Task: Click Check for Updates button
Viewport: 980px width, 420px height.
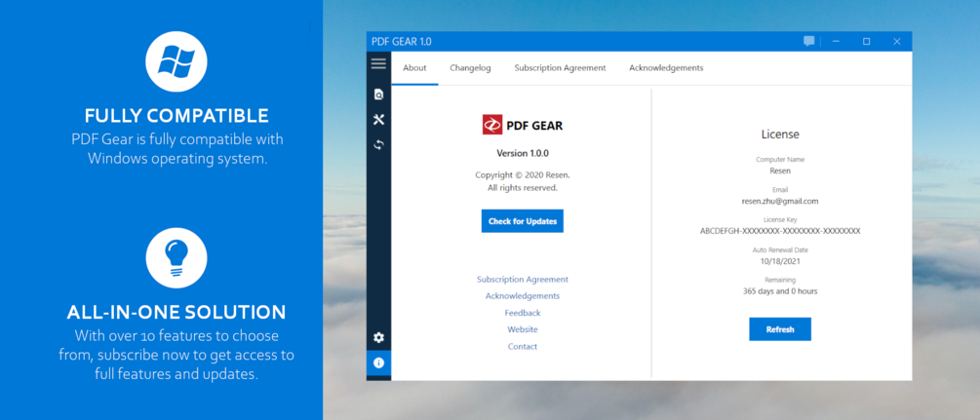Action: pyautogui.click(x=523, y=221)
